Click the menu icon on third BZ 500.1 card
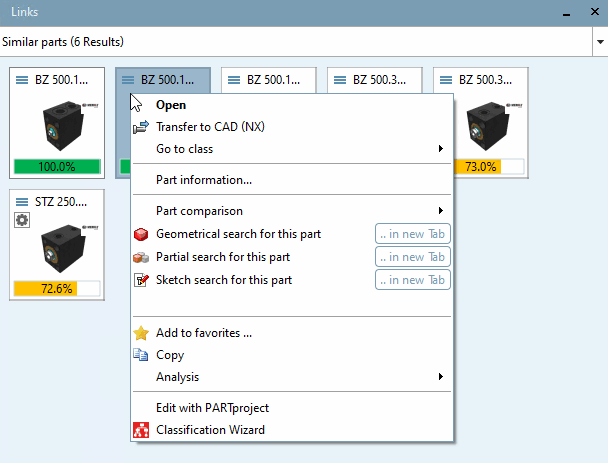This screenshot has width=608, height=463. pos(234,80)
